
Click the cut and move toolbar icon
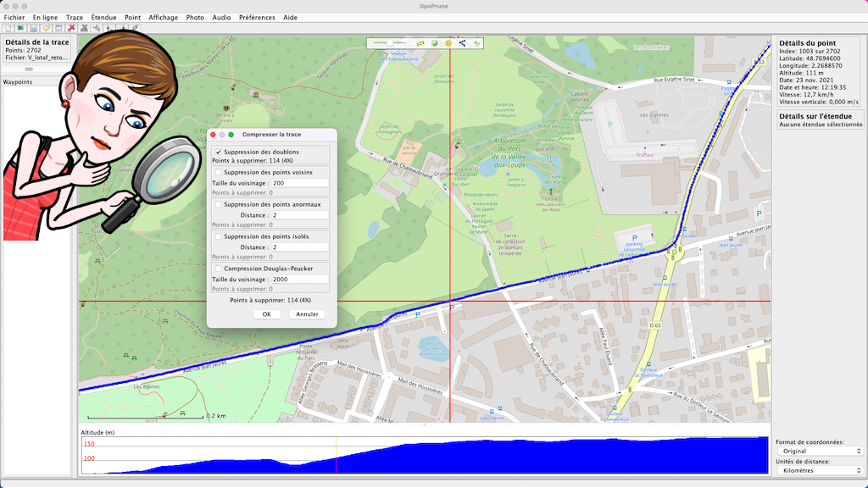[x=97, y=28]
